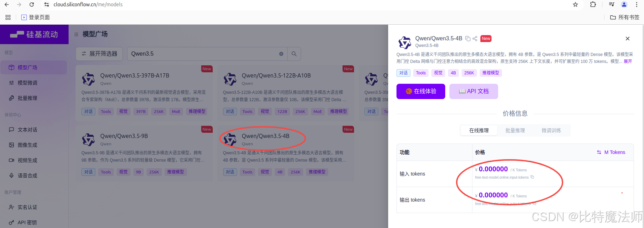Open 视频生成 in the sidebar

pyautogui.click(x=33, y=160)
